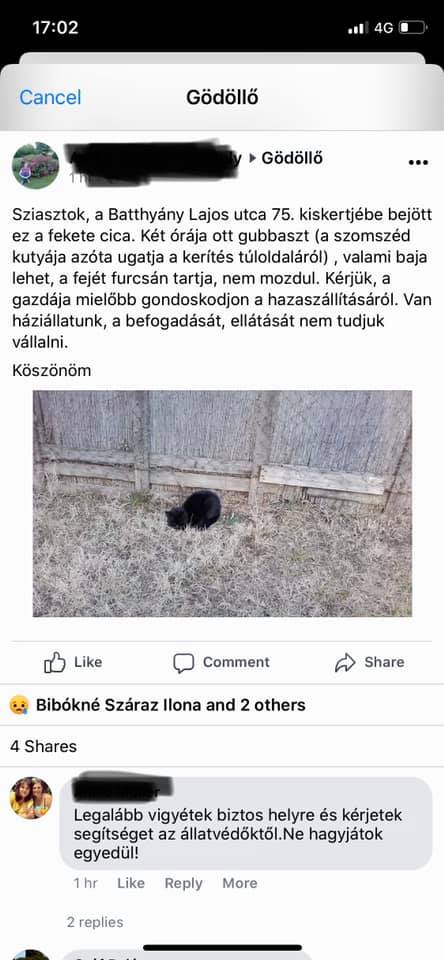Tap the Comment speech bubble icon
The width and height of the screenshot is (444, 960).
point(183,663)
